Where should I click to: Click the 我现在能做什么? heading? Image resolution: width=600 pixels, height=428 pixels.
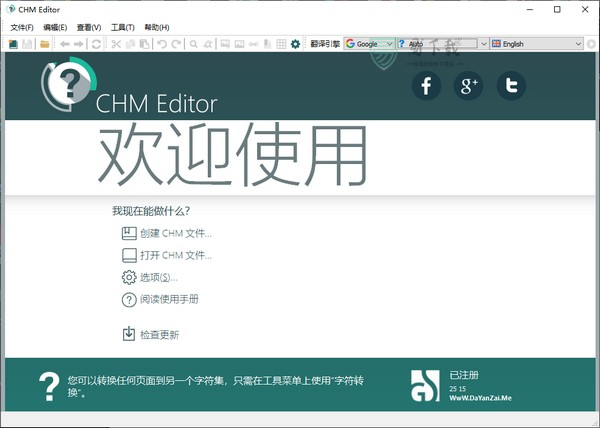[151, 211]
